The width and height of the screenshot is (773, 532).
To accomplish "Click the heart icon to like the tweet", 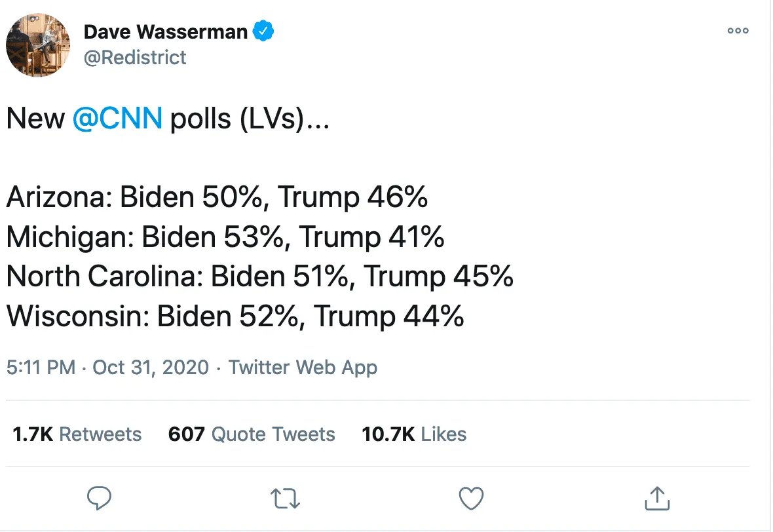I will [x=471, y=498].
